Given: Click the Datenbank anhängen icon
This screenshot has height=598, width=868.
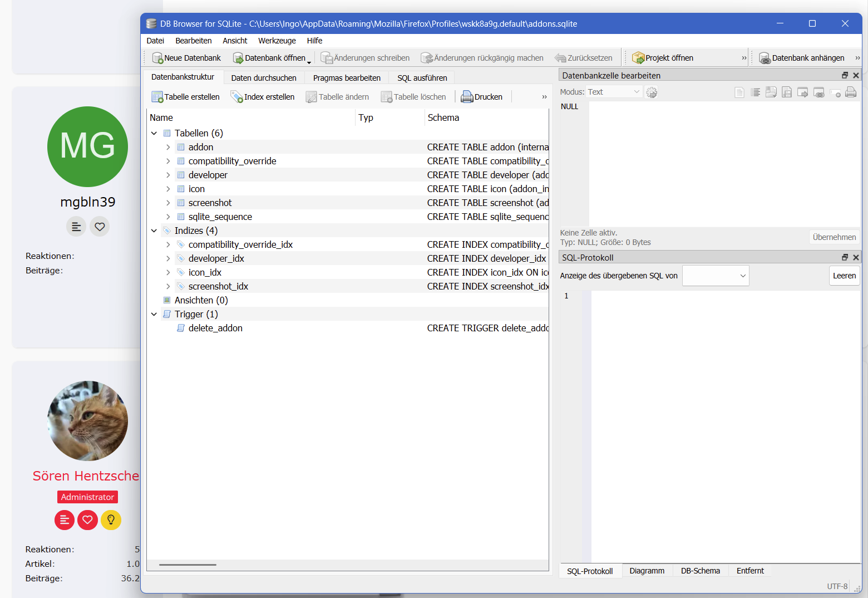Looking at the screenshot, I should [765, 58].
